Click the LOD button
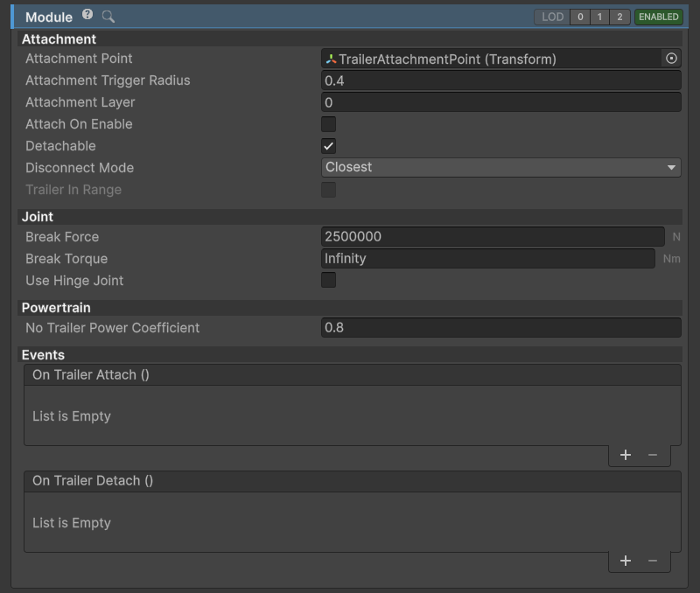Image resolution: width=700 pixels, height=593 pixels. (552, 17)
